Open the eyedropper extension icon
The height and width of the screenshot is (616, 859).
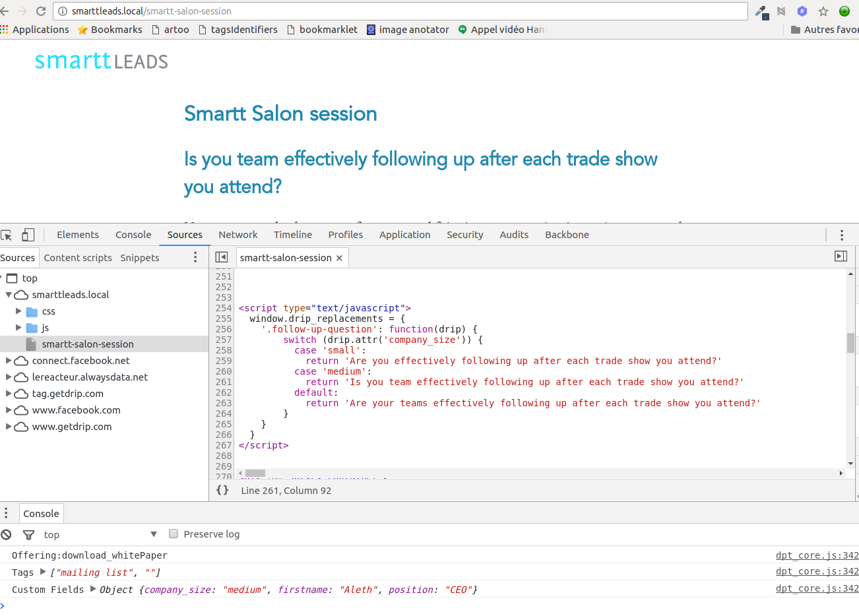tap(761, 11)
